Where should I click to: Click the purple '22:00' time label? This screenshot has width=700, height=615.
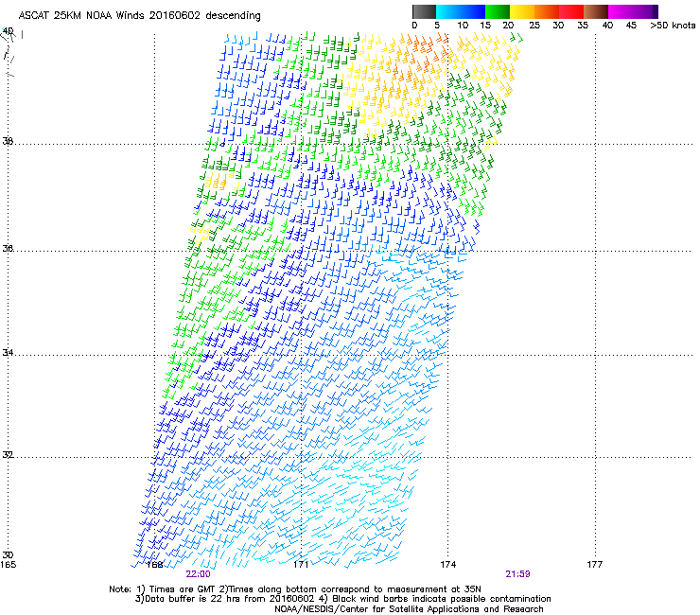tap(199, 574)
